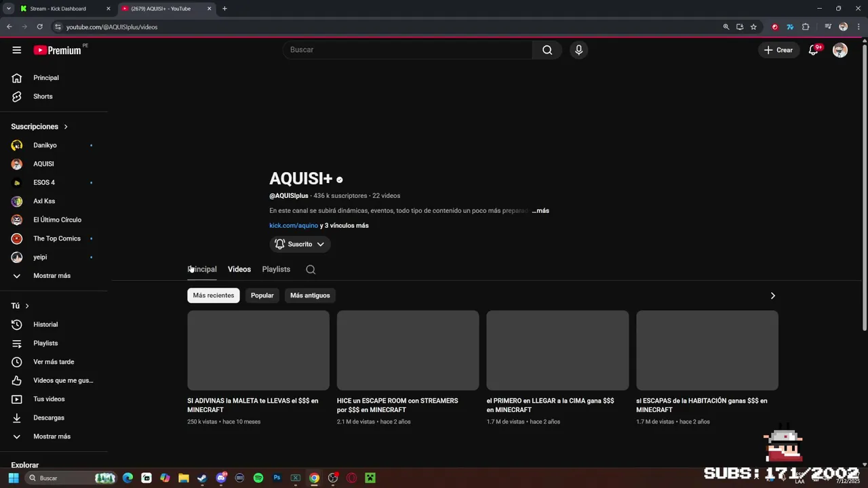Open a new browser tab
Screen dimensions: 868x488
coord(224,9)
